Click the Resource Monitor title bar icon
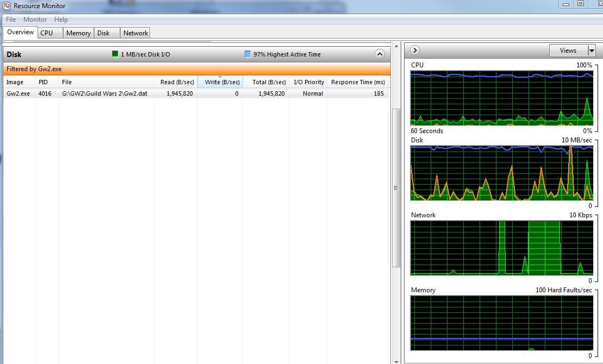 7,6
